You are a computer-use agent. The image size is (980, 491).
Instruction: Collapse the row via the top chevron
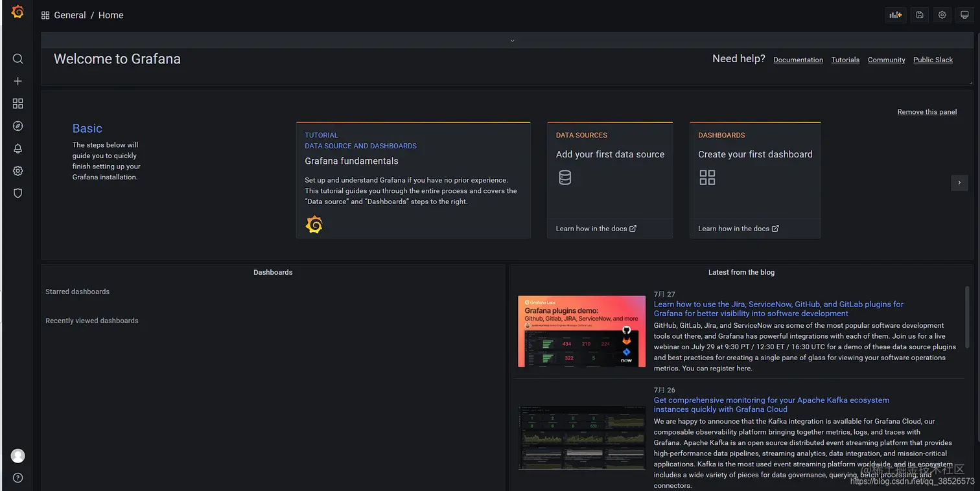512,40
